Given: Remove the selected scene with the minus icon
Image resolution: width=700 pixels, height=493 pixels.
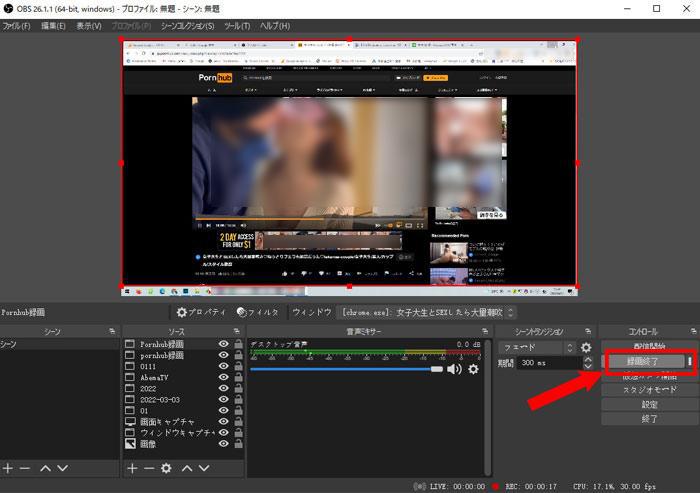Looking at the screenshot, I should 25,468.
